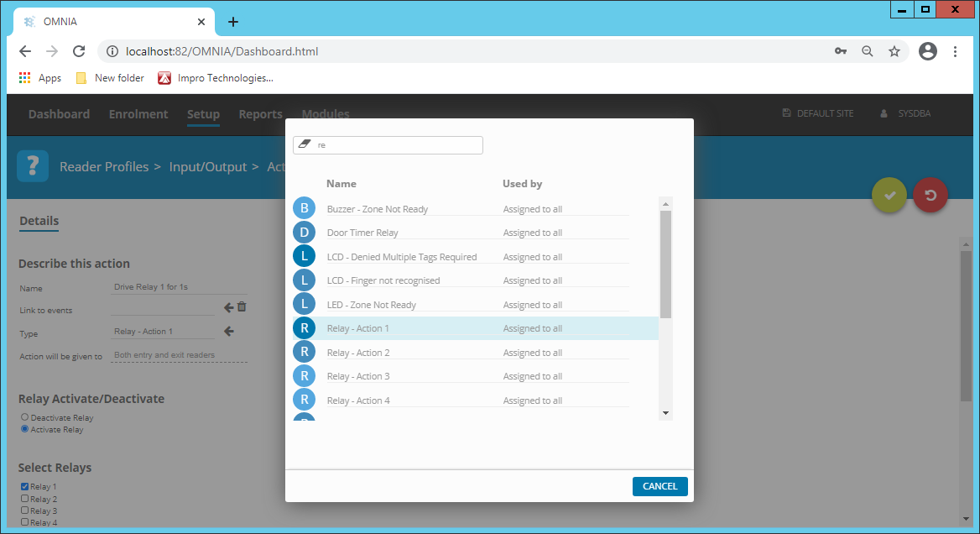The height and width of the screenshot is (534, 980).
Task: Open the Chrome three-dot menu
Action: [956, 51]
